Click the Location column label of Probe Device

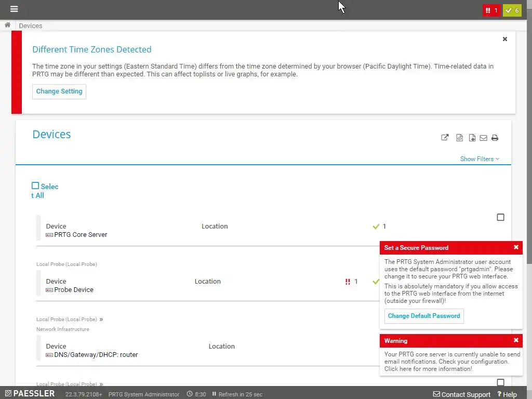click(x=208, y=281)
